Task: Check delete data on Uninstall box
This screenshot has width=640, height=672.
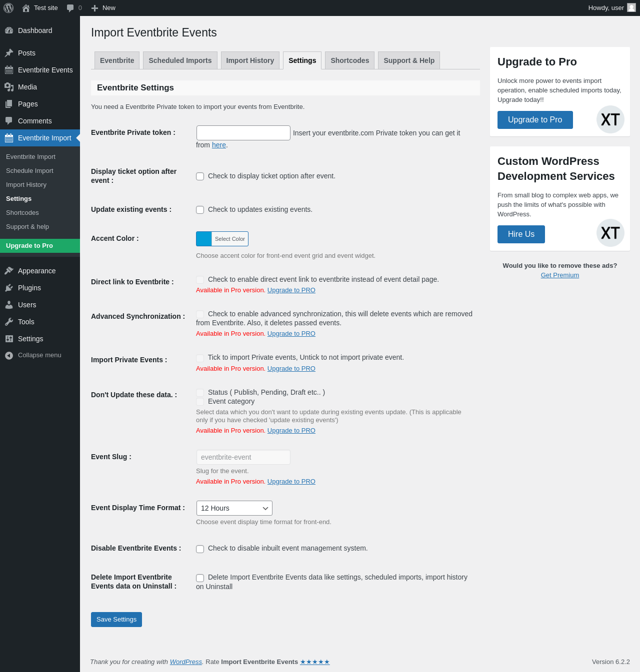Action: click(200, 578)
